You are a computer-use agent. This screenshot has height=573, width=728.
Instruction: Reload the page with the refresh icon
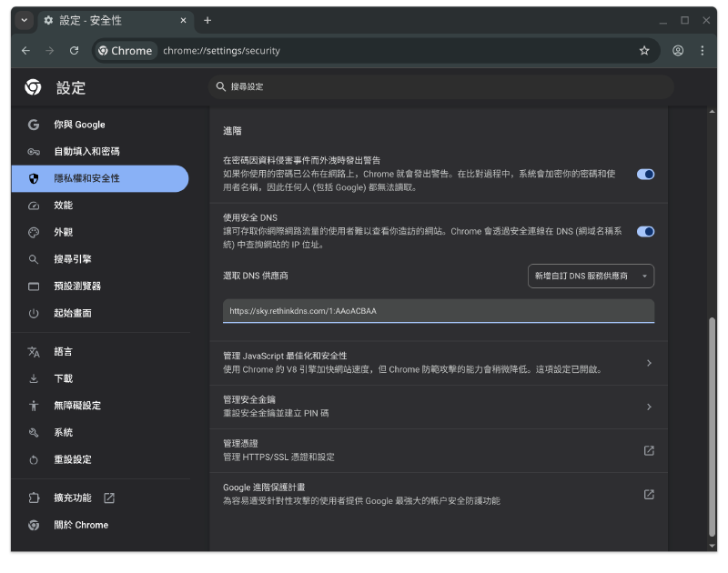click(x=75, y=51)
